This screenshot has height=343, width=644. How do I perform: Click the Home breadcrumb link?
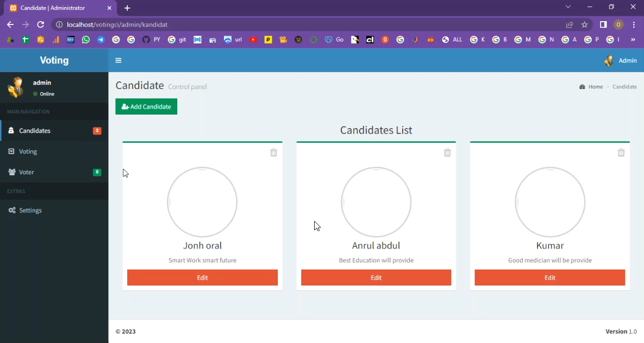pos(595,87)
